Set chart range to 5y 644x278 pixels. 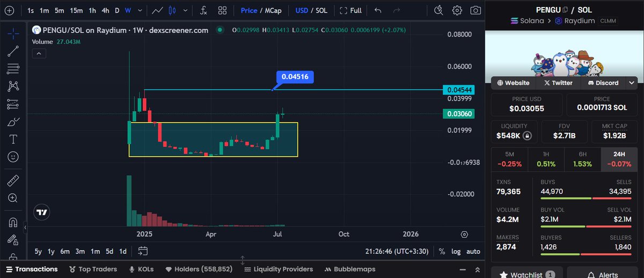(x=38, y=251)
